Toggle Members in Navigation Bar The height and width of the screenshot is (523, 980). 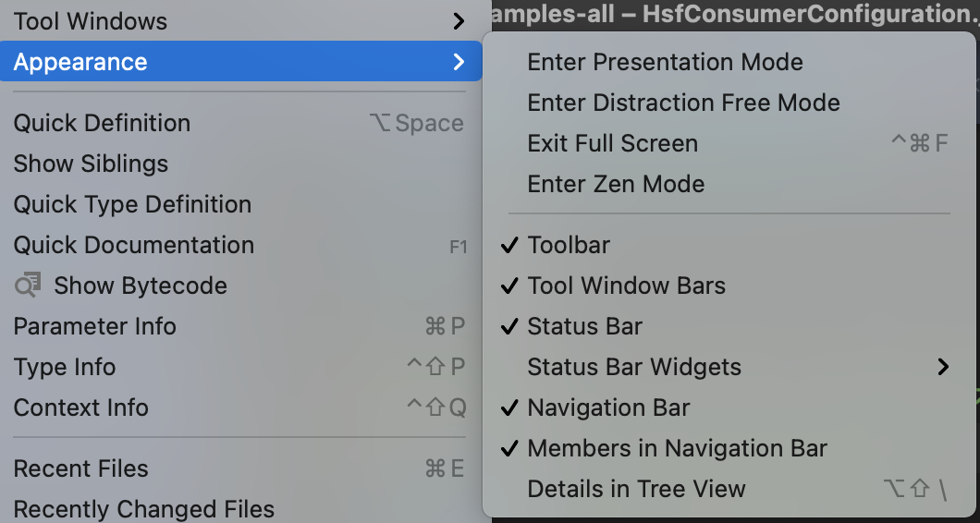[x=729, y=448]
